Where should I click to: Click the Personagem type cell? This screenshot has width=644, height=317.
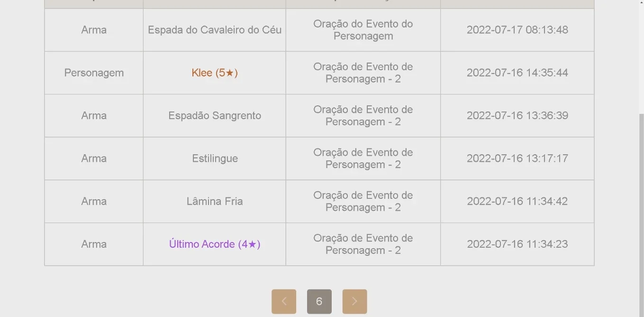tap(94, 73)
